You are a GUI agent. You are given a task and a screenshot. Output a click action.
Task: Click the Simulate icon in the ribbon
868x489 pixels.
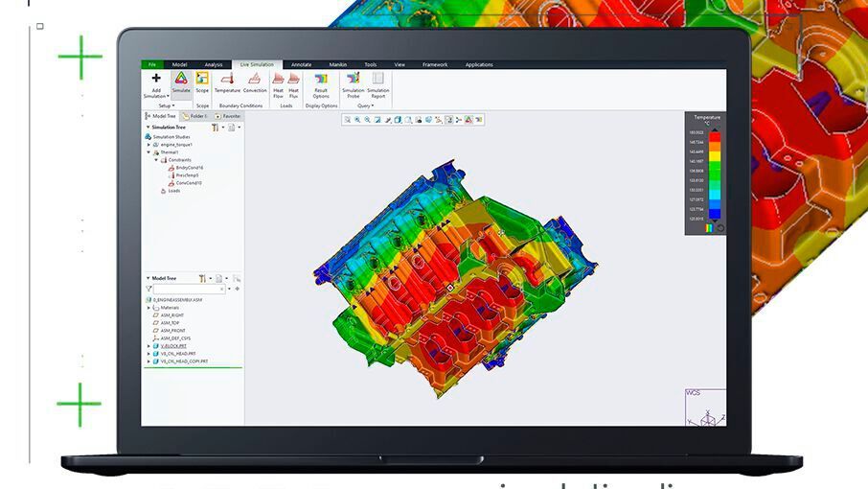(x=180, y=81)
